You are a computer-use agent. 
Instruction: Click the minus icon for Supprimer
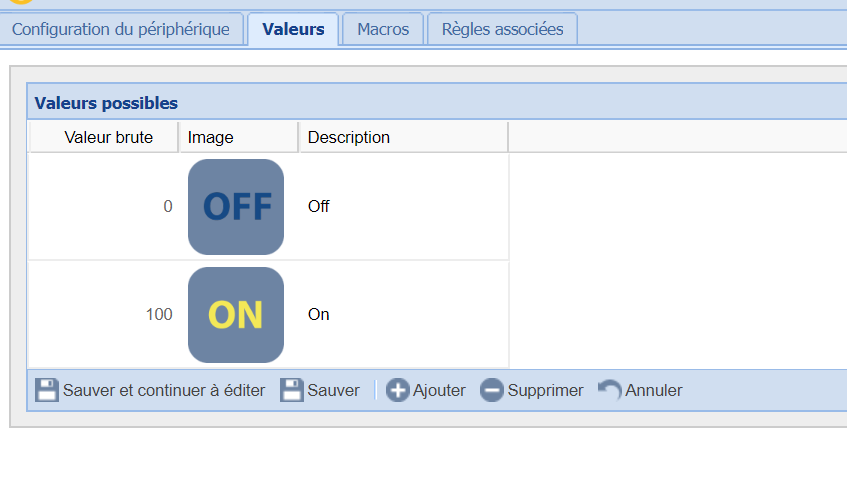tap(492, 390)
